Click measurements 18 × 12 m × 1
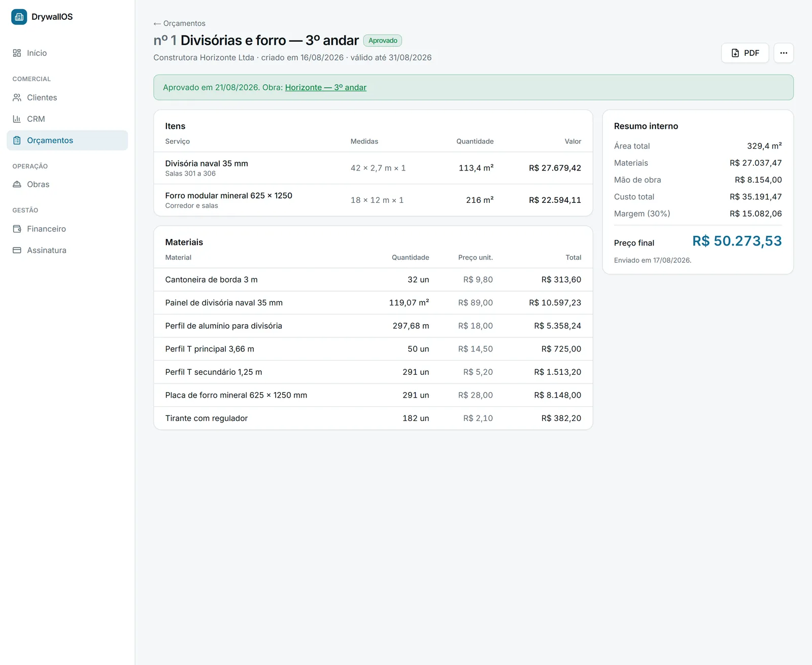 coord(377,200)
